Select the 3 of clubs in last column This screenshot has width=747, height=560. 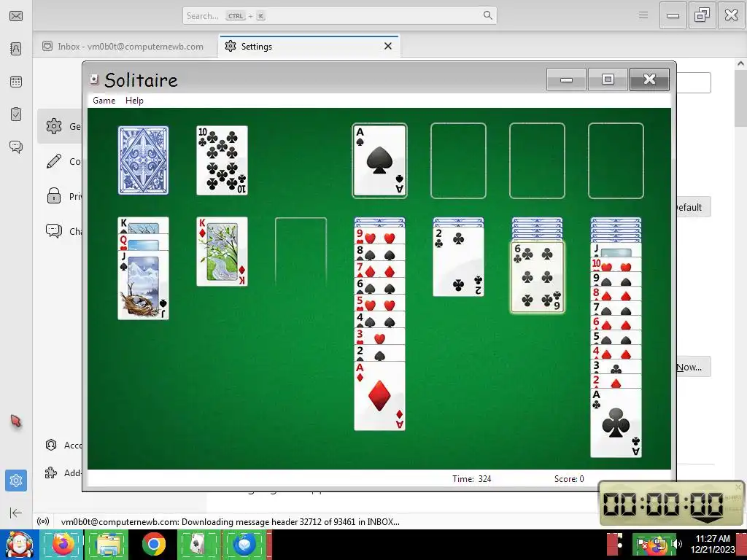click(616, 367)
